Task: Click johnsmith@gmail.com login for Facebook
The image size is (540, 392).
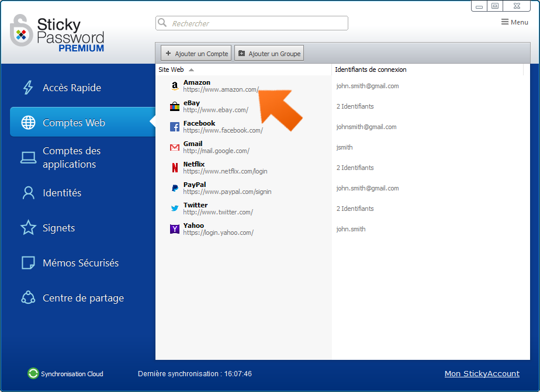Action: pyautogui.click(x=366, y=127)
